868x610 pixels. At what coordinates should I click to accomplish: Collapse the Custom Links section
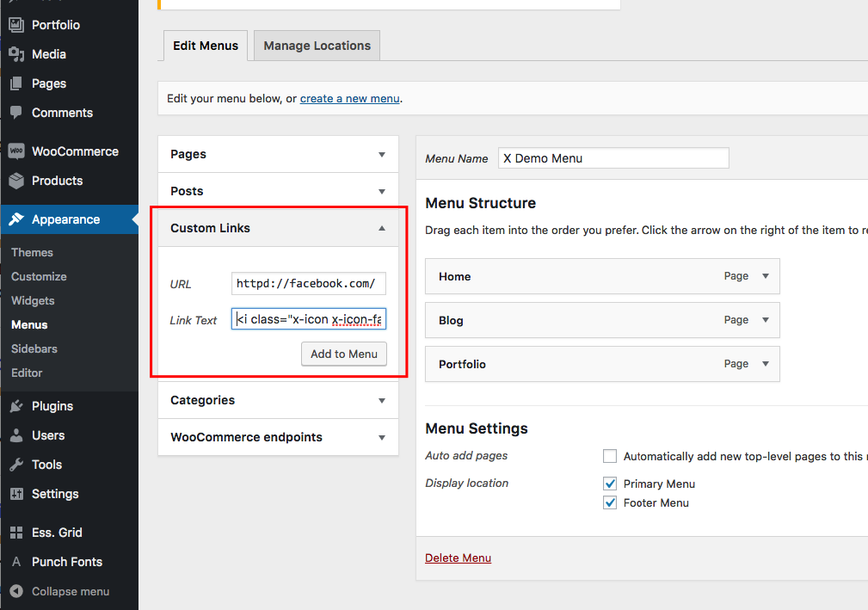pos(381,228)
